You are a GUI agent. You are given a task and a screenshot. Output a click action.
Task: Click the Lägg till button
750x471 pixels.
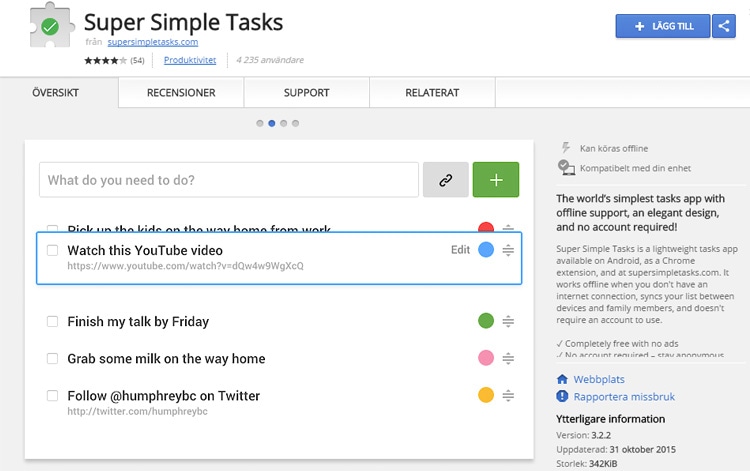[662, 26]
